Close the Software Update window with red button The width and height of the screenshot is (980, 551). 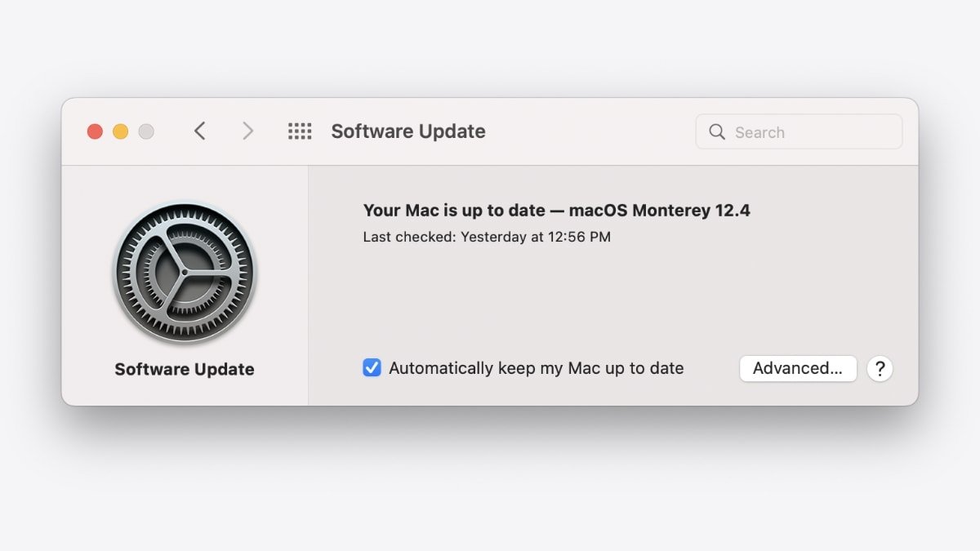pos(95,131)
